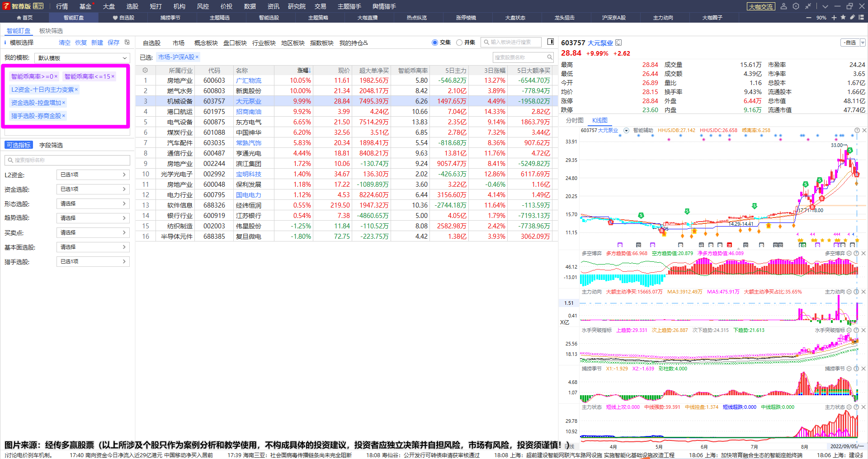
Task: Select the 交集 radio button
Action: click(x=435, y=43)
